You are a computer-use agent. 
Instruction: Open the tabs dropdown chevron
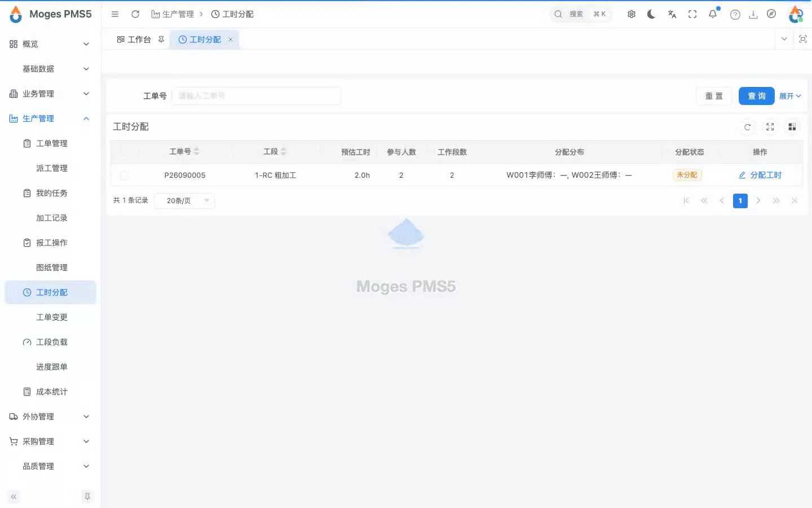(784, 39)
